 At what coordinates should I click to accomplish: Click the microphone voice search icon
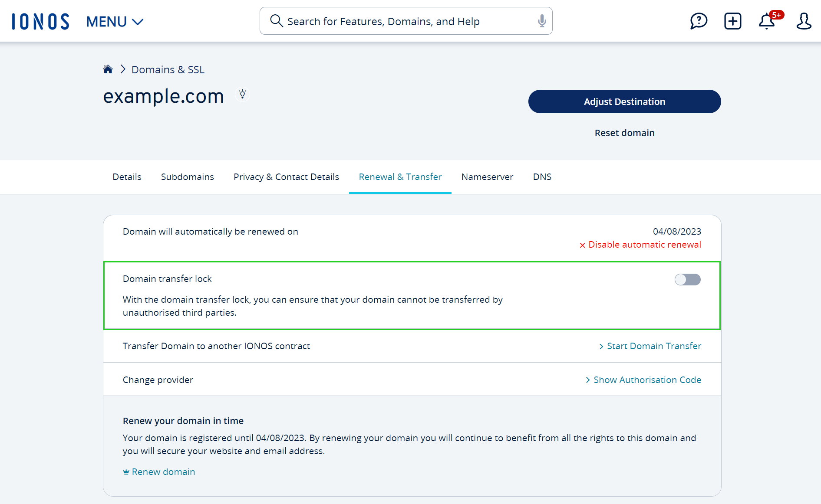click(x=541, y=21)
